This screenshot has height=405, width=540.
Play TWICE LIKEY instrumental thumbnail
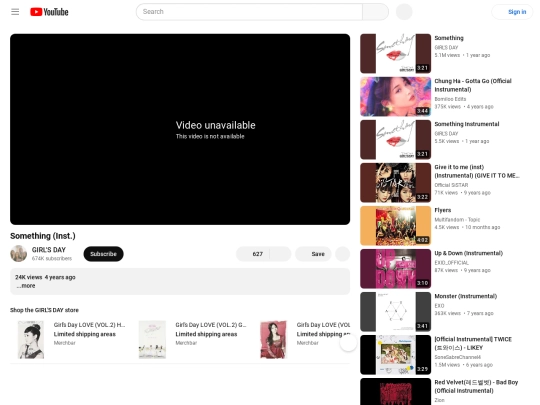pos(395,355)
